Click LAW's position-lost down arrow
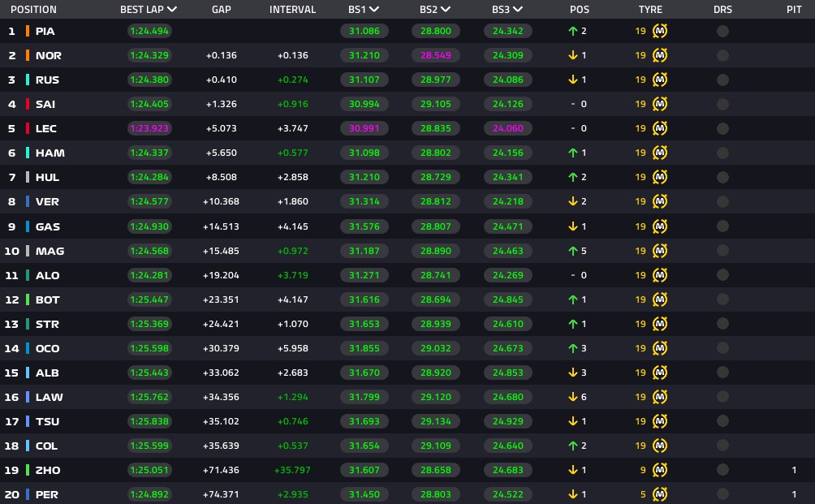Viewport: 815px width, 504px height. coord(573,397)
